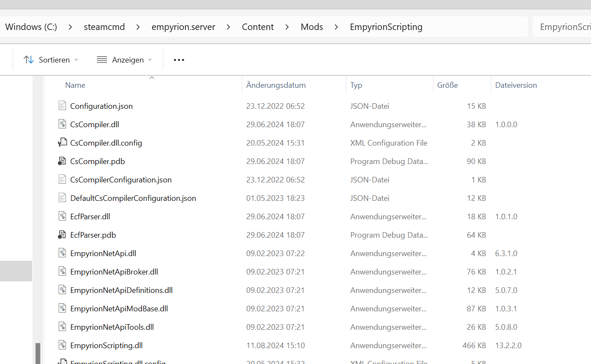Click the 5.0.8.0 file version value

506,327
